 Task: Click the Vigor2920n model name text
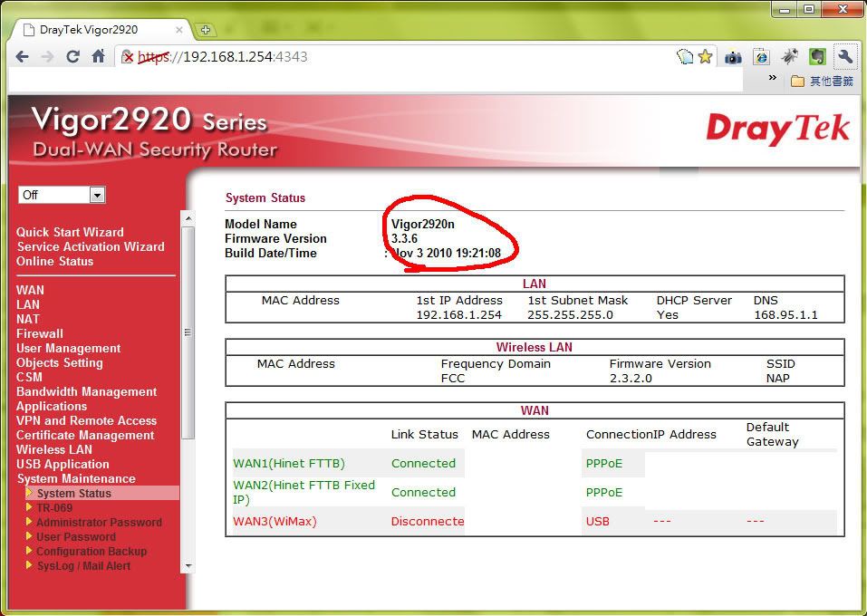pyautogui.click(x=423, y=224)
